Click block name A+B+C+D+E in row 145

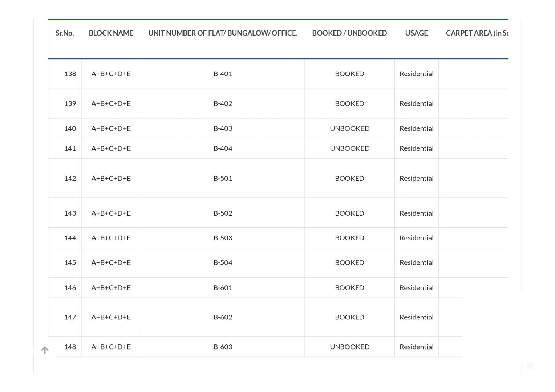coord(111,262)
